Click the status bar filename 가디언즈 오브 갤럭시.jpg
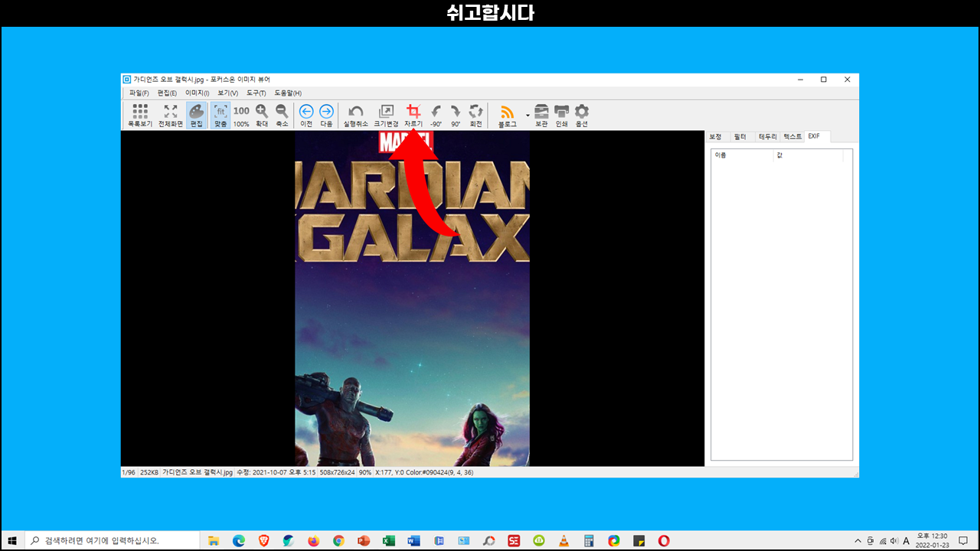Image resolution: width=980 pixels, height=551 pixels. (x=198, y=472)
